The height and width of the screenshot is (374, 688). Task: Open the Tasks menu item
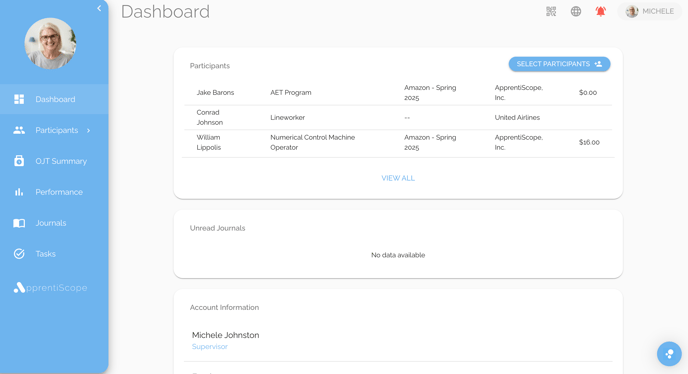coord(54,254)
